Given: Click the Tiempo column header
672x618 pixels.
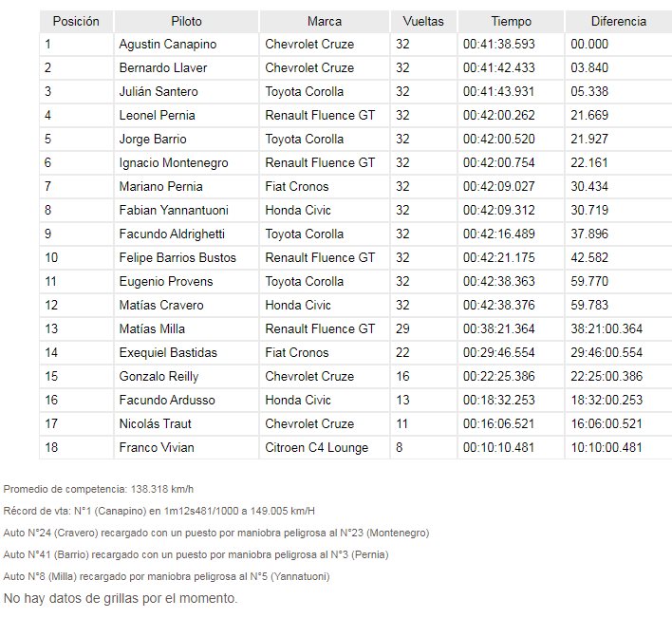Looking at the screenshot, I should (511, 21).
